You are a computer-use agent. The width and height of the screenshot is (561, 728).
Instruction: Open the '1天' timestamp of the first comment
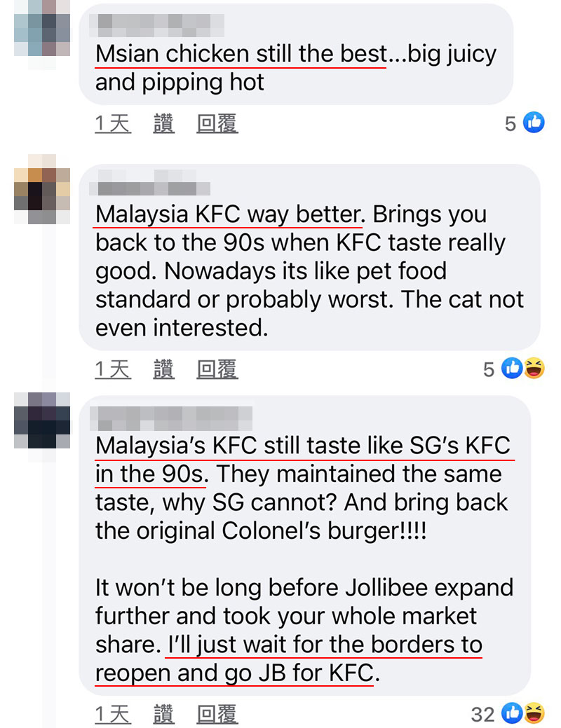113,123
